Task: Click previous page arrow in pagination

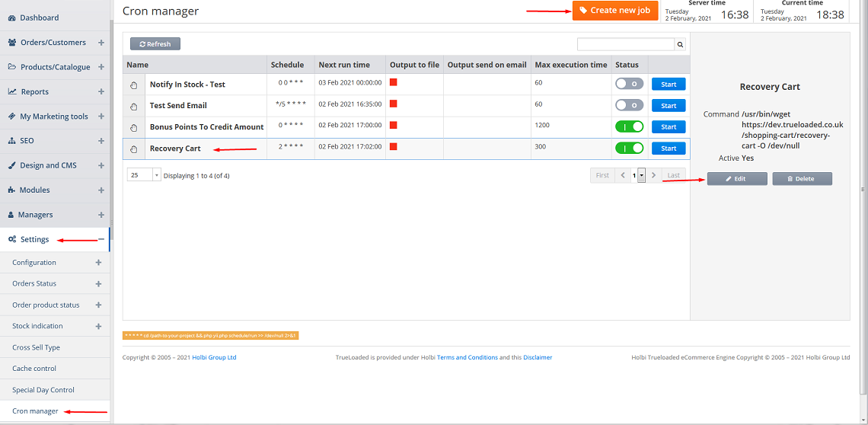Action: point(623,175)
